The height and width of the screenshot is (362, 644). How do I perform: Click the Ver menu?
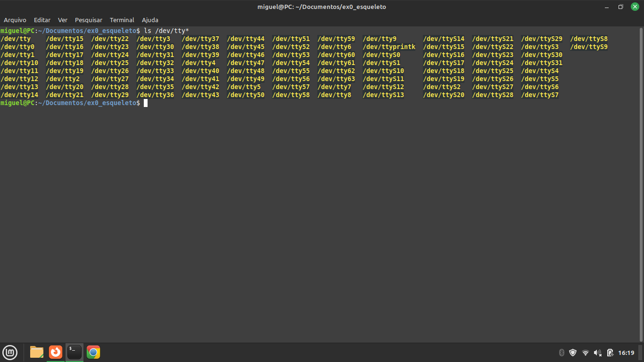[x=63, y=20]
